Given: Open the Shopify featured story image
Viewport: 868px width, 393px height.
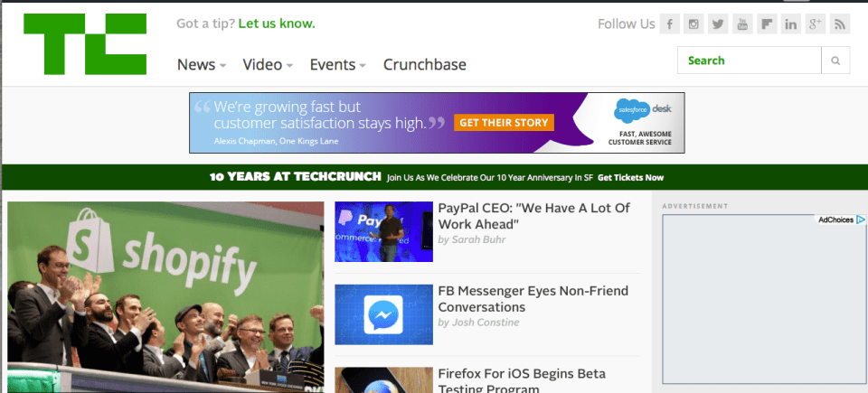Looking at the screenshot, I should (x=165, y=296).
